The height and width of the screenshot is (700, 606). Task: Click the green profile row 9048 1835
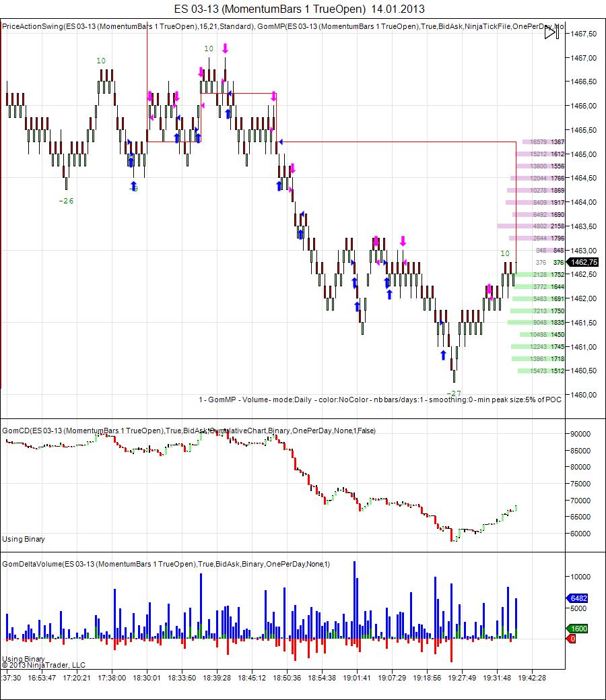pos(536,322)
